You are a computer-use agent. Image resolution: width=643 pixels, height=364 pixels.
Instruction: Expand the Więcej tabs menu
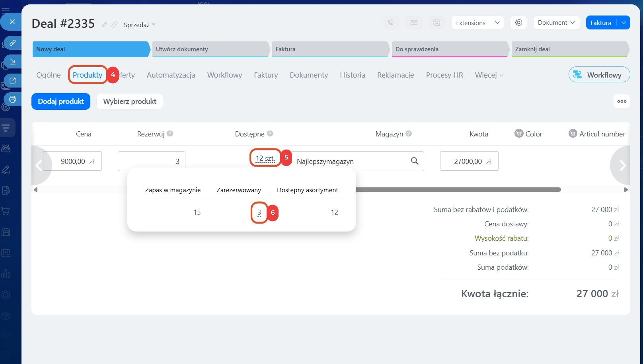[x=489, y=75]
